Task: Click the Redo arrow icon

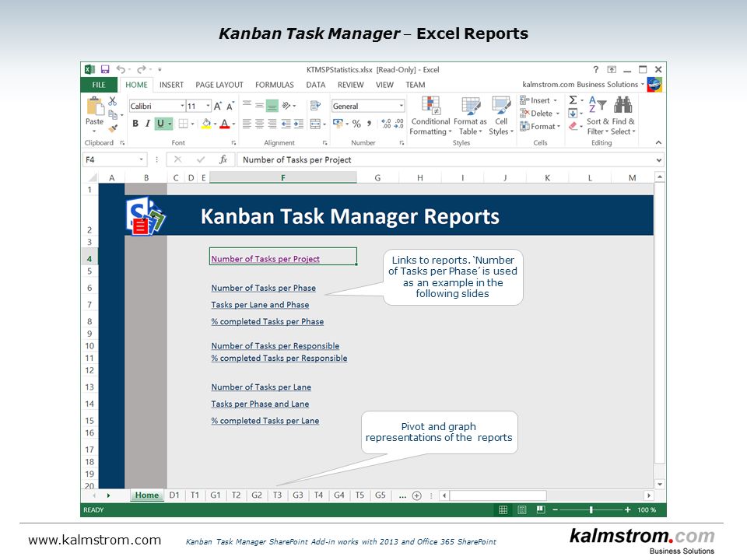Action: click(x=141, y=69)
